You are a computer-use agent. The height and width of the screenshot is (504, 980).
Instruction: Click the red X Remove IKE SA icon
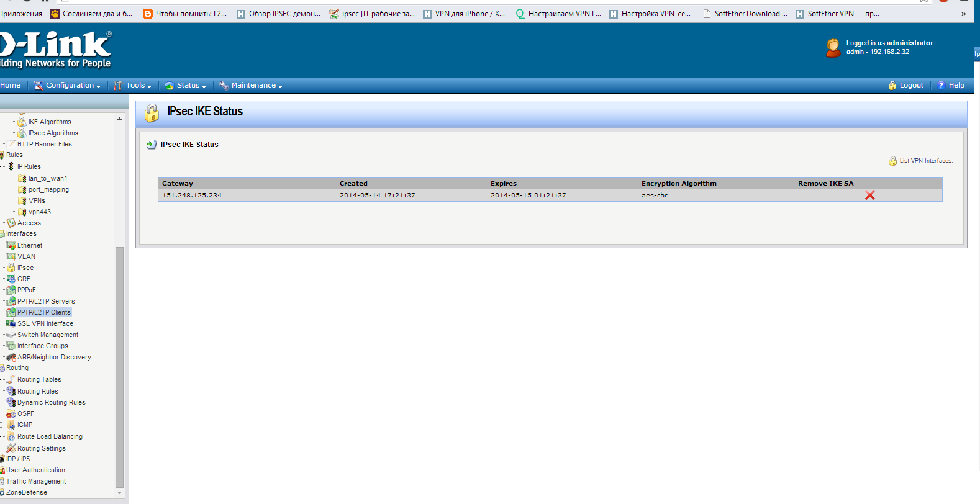click(870, 196)
